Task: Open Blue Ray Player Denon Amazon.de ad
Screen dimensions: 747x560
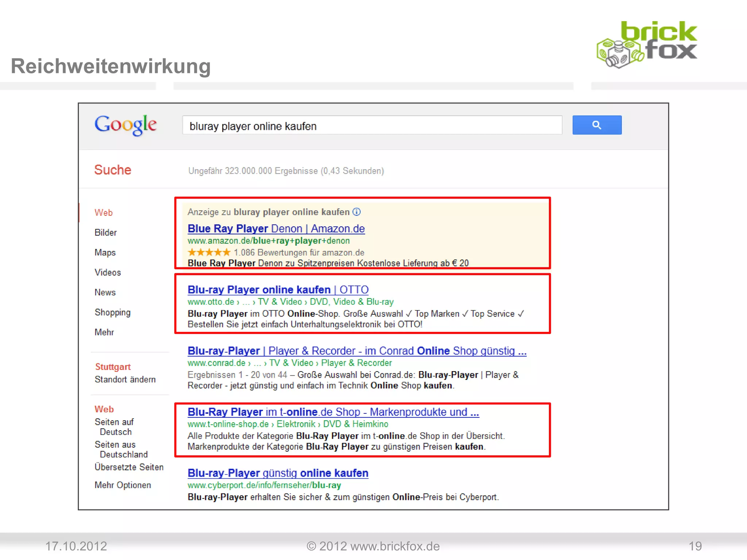Action: coord(276,229)
